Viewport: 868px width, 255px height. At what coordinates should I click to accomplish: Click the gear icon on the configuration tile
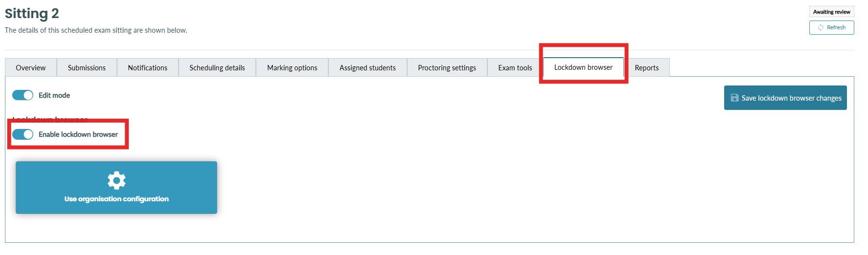[116, 180]
